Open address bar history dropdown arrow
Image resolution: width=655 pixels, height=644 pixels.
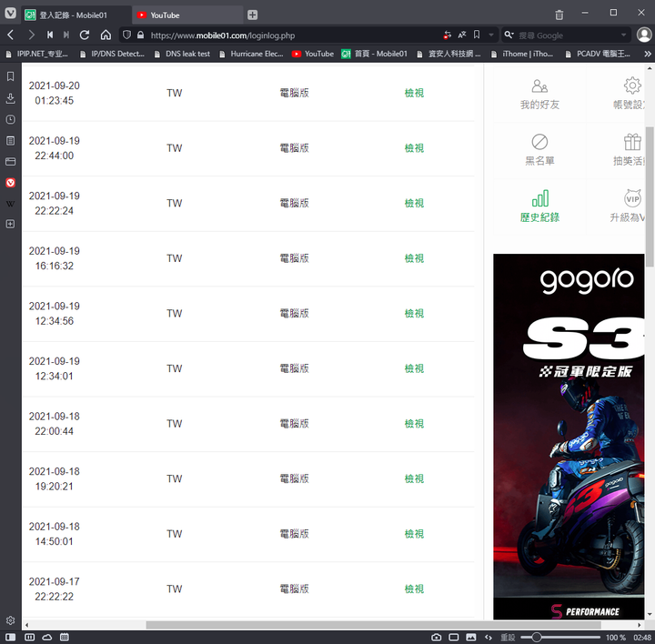491,35
